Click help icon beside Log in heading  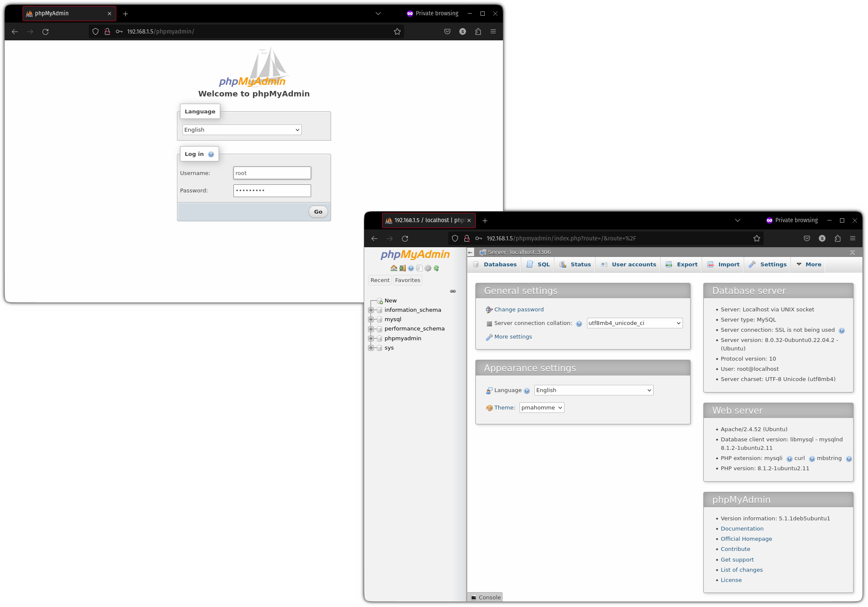pyautogui.click(x=211, y=154)
